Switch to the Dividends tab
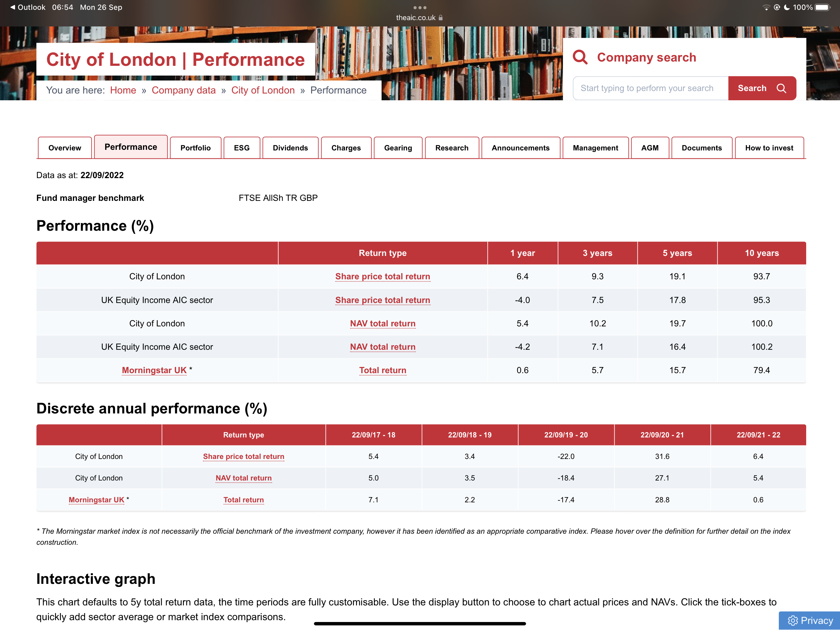 click(x=290, y=148)
